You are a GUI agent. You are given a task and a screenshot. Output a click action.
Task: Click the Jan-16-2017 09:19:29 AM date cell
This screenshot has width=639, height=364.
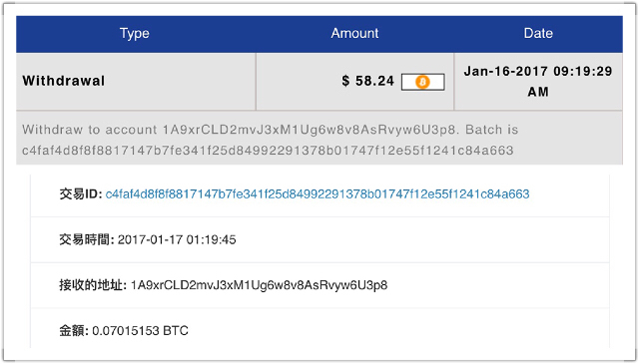[x=538, y=81]
